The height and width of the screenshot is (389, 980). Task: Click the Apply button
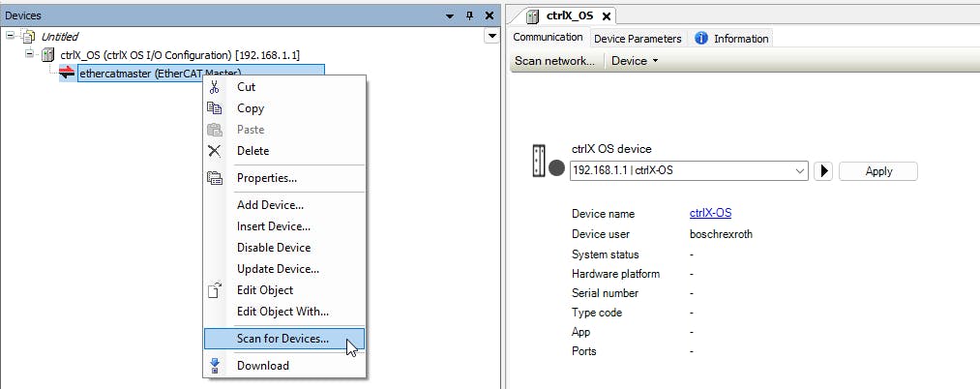pos(878,171)
